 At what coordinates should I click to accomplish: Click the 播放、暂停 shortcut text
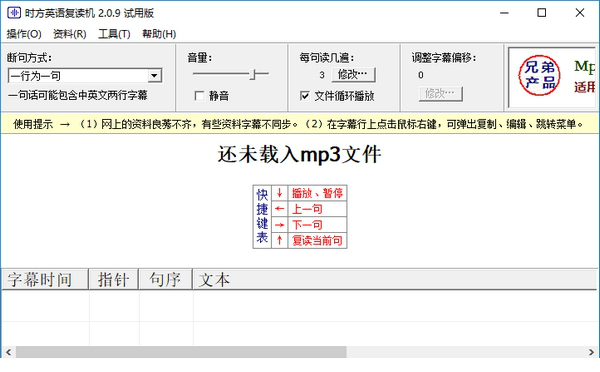point(317,193)
